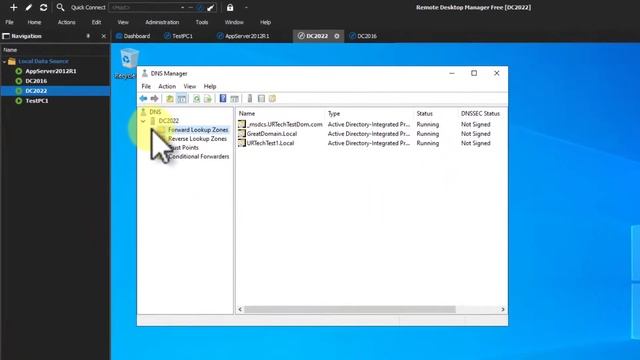The image size is (640, 360).
Task: Click the server icon in DNS toolbar
Action: (x=250, y=98)
